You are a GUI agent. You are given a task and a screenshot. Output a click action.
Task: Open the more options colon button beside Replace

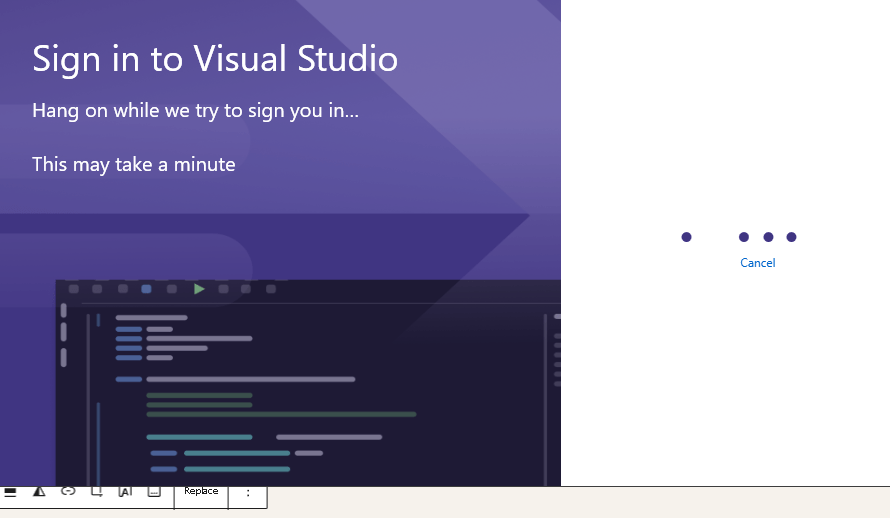[x=248, y=494]
